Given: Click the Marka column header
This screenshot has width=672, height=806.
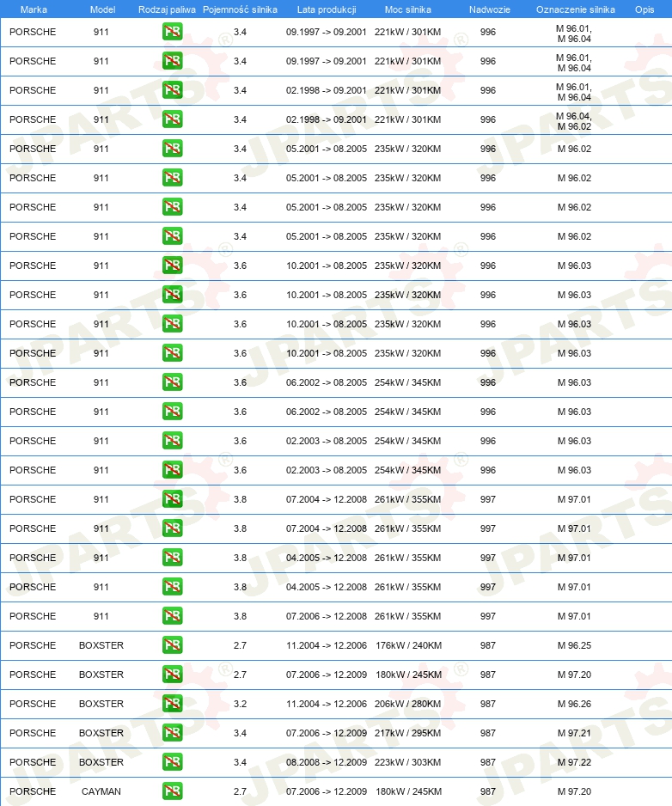Looking at the screenshot, I should click(x=34, y=9).
